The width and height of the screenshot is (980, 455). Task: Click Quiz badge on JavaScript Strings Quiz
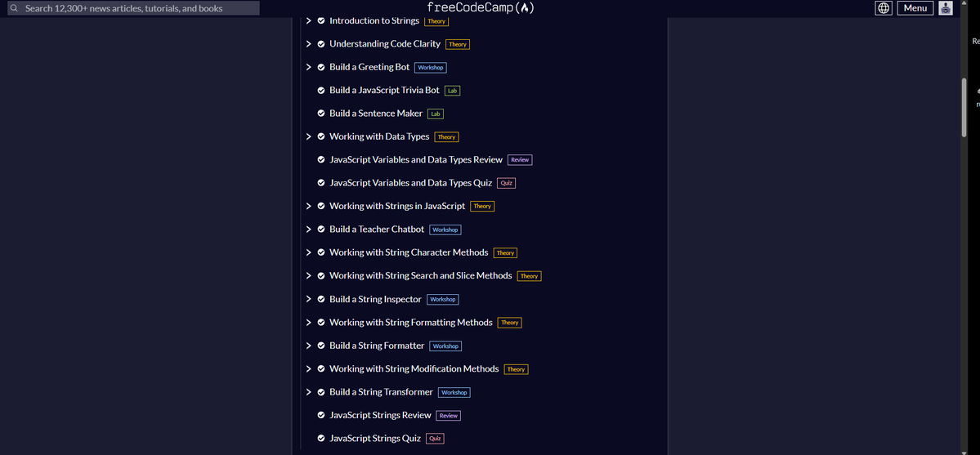point(435,439)
